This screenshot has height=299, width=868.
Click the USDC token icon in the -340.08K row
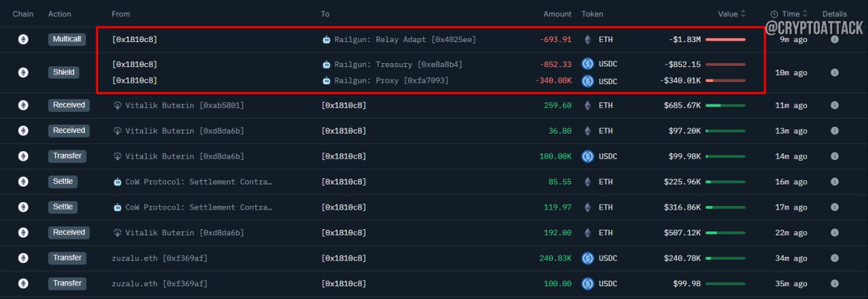(x=588, y=81)
